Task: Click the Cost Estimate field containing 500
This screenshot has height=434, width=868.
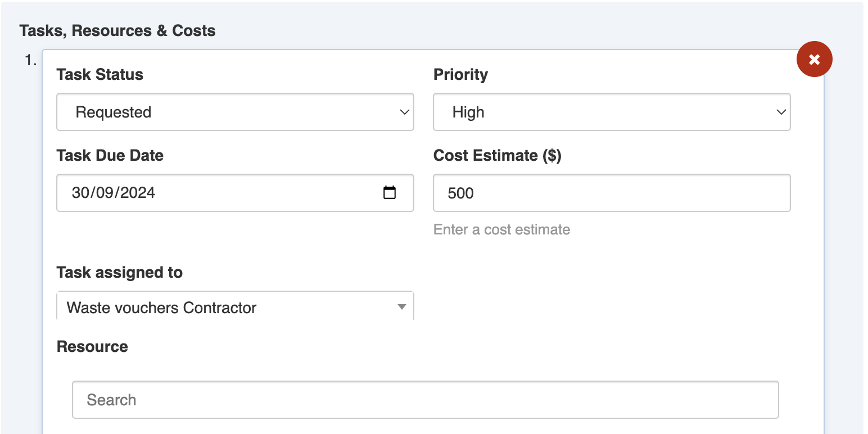Action: [x=611, y=193]
